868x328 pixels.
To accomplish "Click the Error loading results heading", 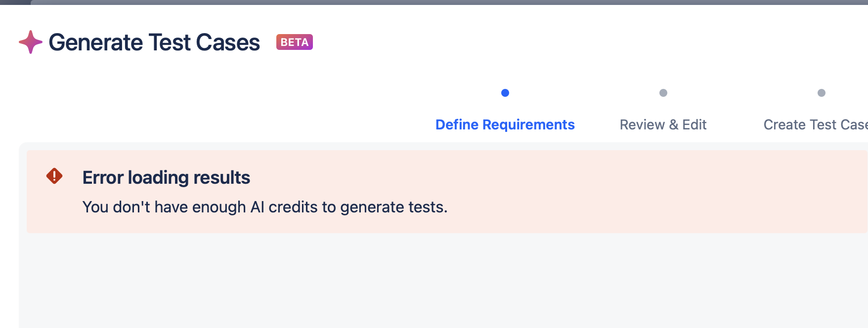I will 166,177.
